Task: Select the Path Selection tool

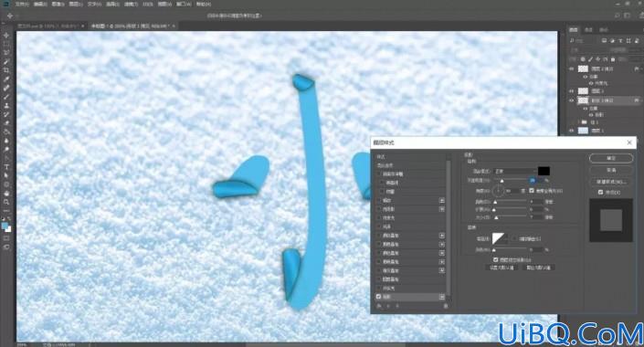Action: click(6, 175)
